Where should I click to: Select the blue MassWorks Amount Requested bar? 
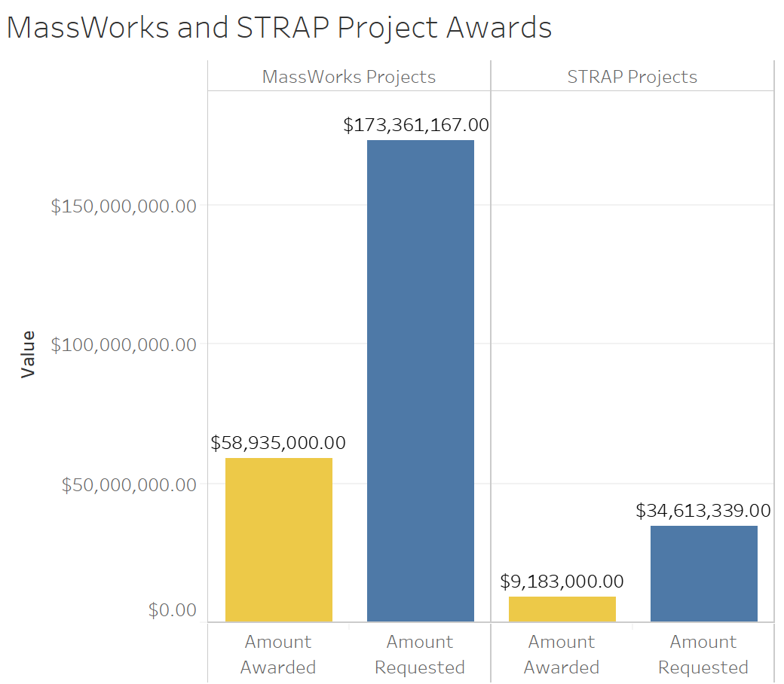point(420,380)
